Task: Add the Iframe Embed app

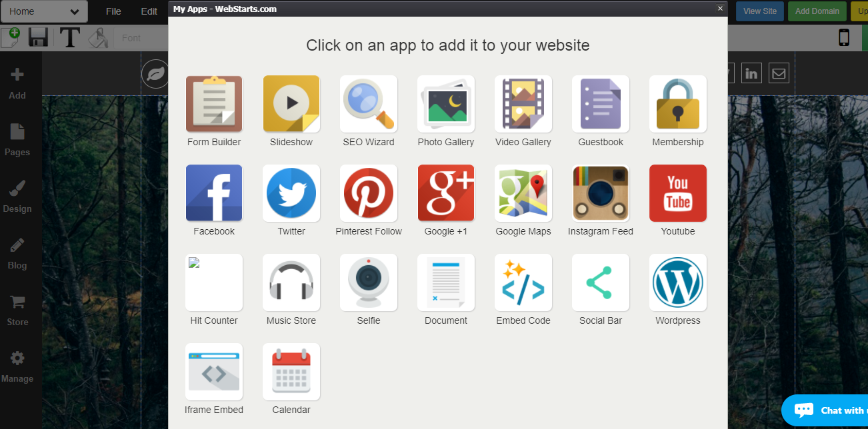Action: 214,372
